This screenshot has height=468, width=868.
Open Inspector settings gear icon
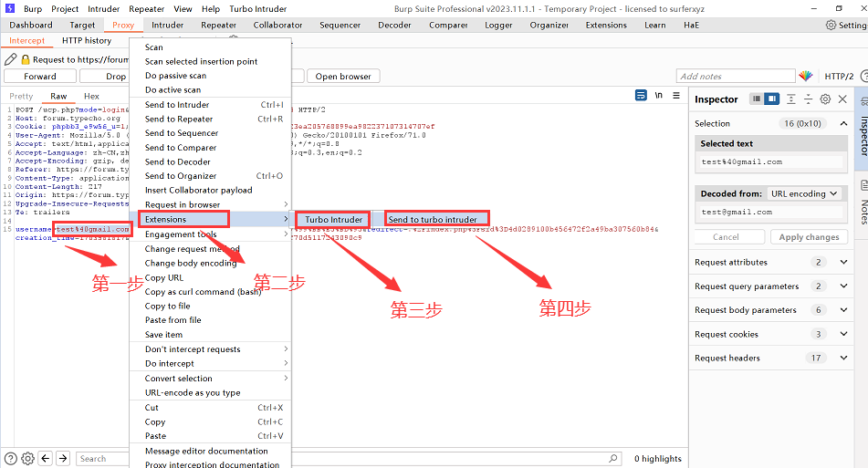[x=825, y=99]
